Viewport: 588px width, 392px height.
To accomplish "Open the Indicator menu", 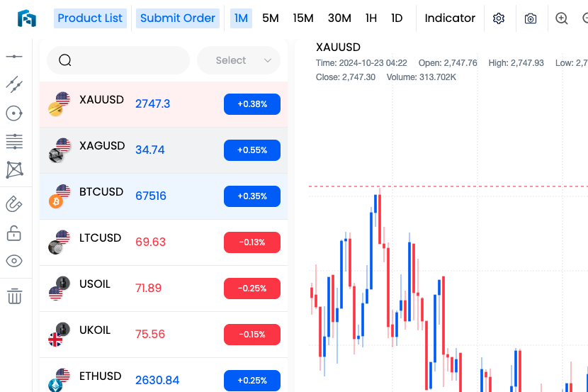I will pyautogui.click(x=450, y=18).
